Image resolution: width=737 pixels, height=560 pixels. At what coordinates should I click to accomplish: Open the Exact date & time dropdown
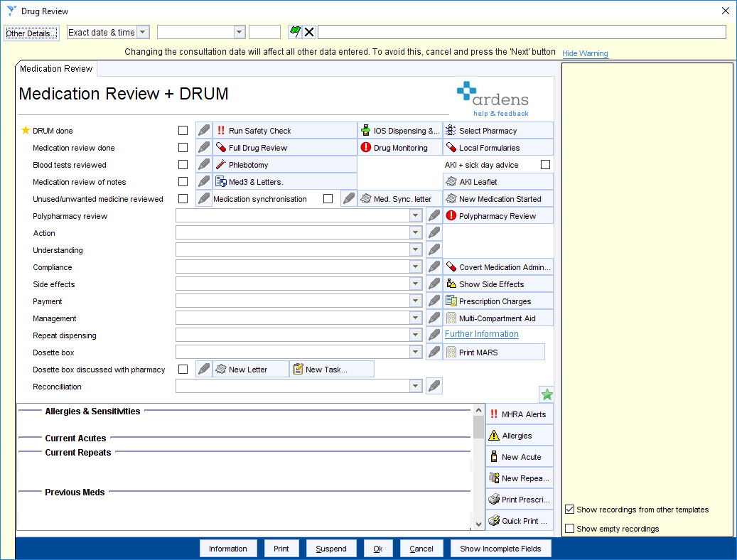point(143,31)
